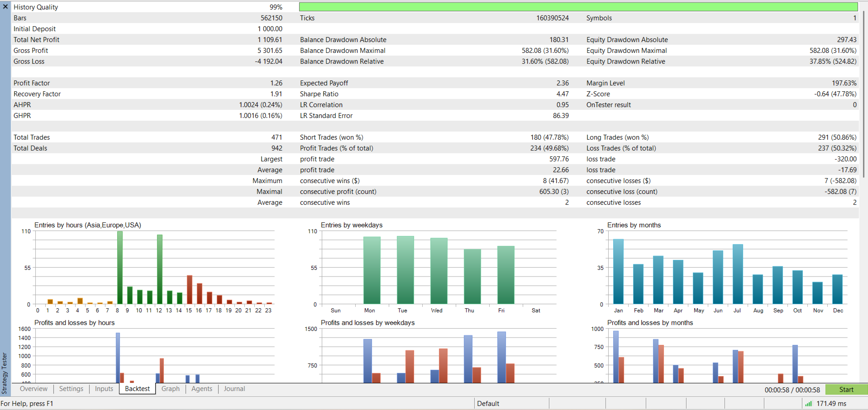Click the Tue bar in Entries by weekdays
This screenshot has height=410, width=868.
405,270
